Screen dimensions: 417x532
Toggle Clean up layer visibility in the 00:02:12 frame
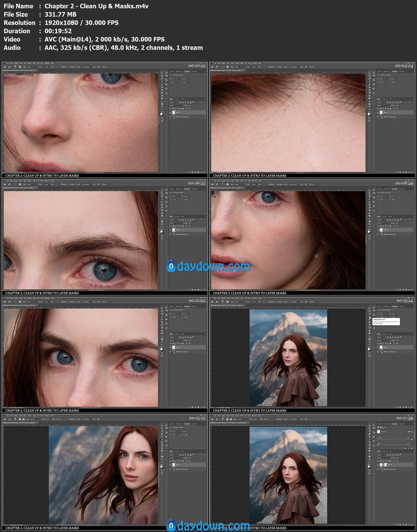[x=170, y=113]
